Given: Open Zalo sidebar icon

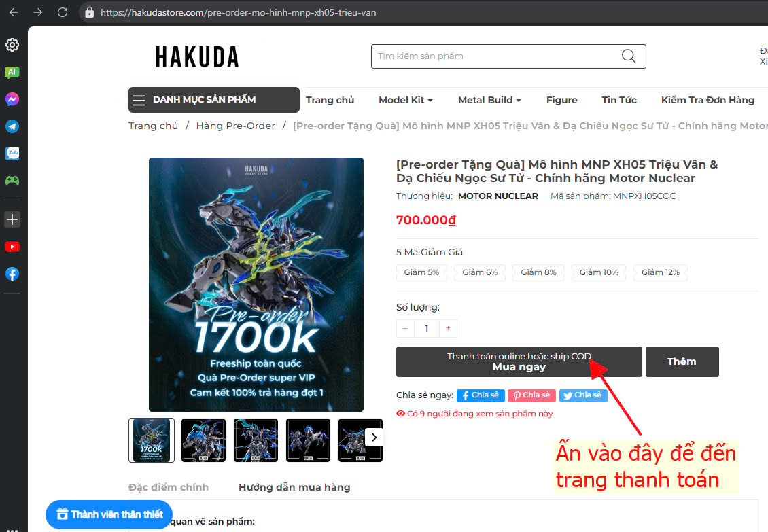Looking at the screenshot, I should tap(12, 154).
